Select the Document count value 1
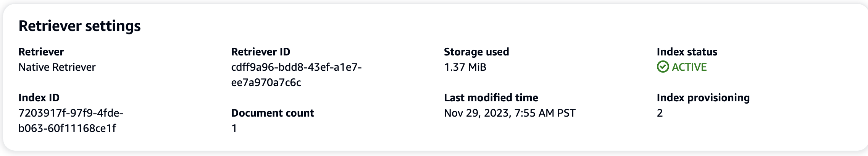The height and width of the screenshot is (156, 868). [x=234, y=128]
